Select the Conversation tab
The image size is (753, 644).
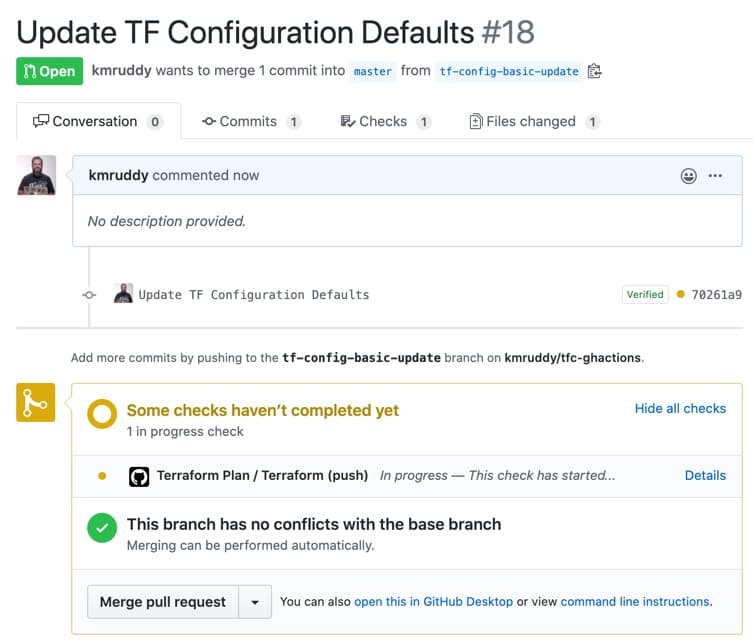pyautogui.click(x=98, y=121)
